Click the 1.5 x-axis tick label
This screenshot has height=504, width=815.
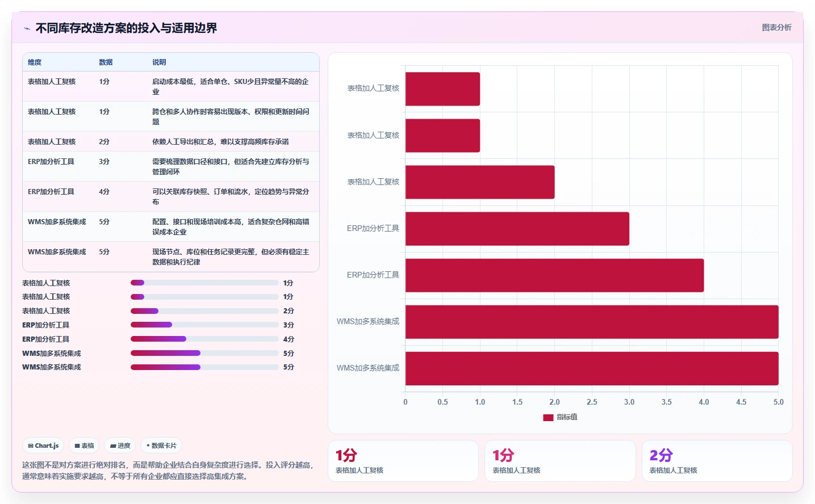point(517,402)
